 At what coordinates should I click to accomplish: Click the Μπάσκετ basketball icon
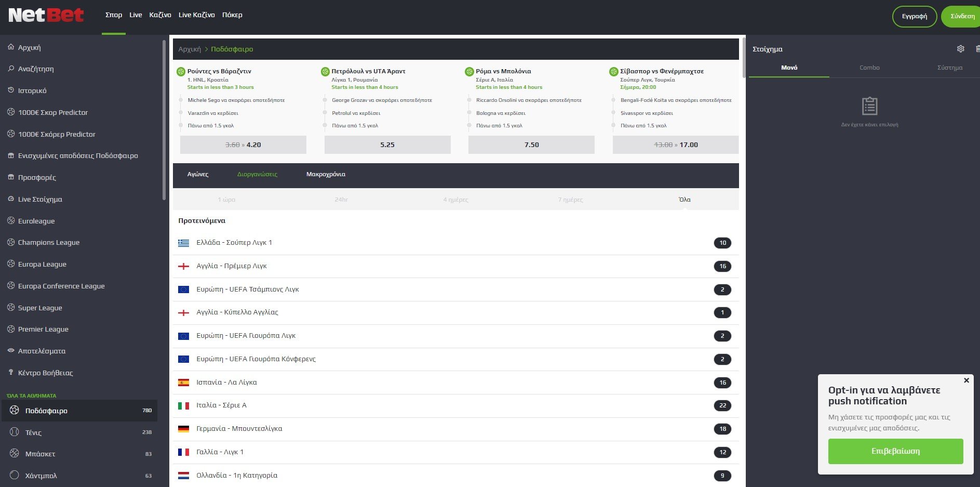[15, 453]
